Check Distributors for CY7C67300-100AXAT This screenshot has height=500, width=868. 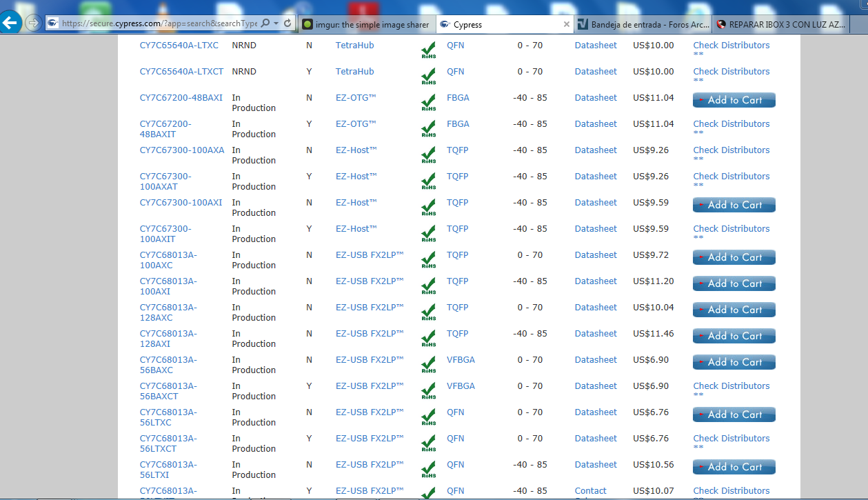pos(731,177)
